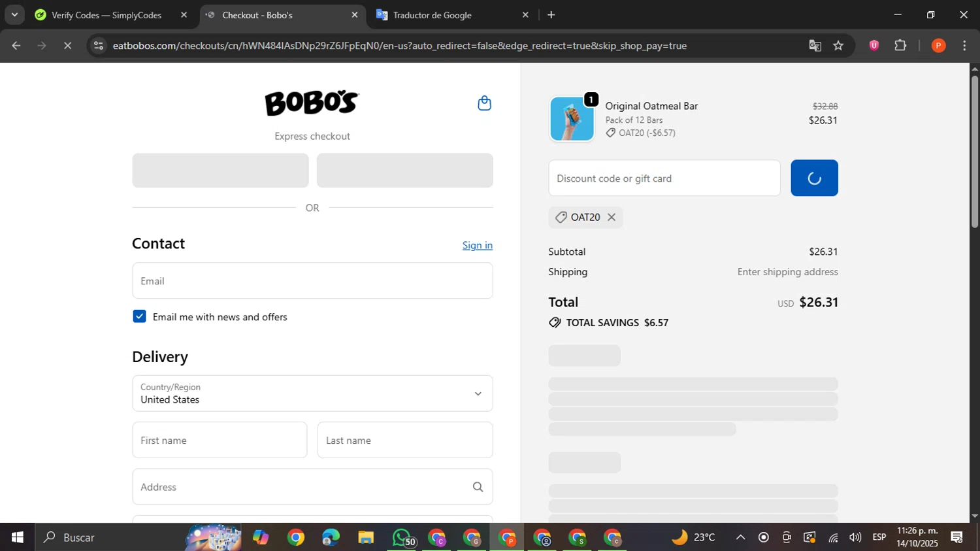View site information icon in address bar
The width and height of the screenshot is (980, 551).
pos(99,46)
